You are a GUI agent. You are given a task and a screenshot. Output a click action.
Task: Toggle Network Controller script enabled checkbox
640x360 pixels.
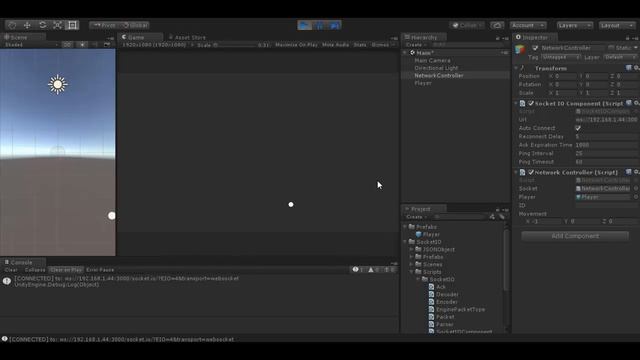531,172
